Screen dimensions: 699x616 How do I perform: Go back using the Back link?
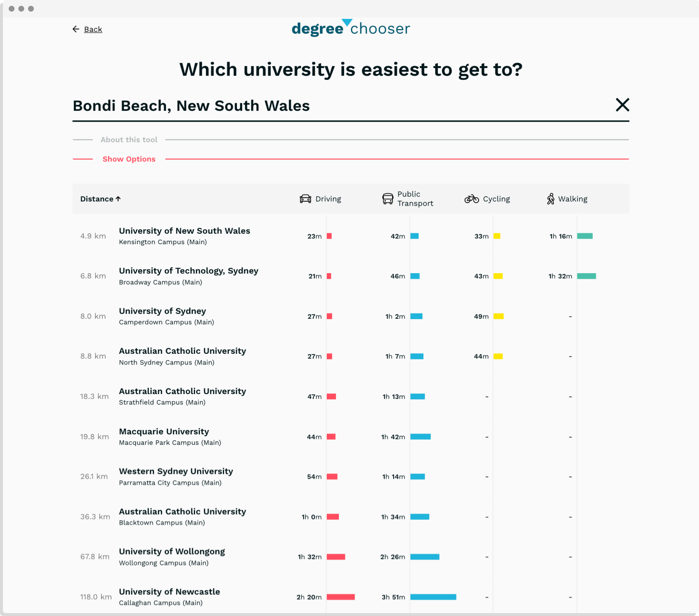coord(93,29)
